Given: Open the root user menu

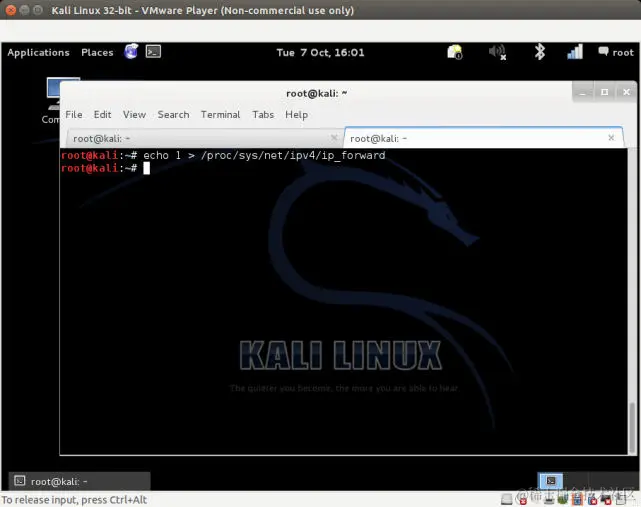Looking at the screenshot, I should (616, 52).
